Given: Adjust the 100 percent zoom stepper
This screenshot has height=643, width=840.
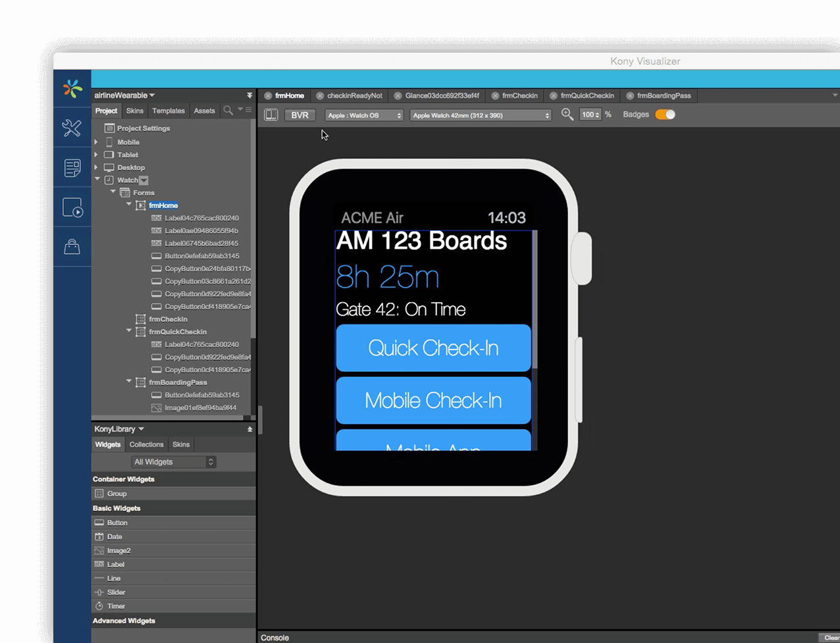Looking at the screenshot, I should [x=591, y=115].
